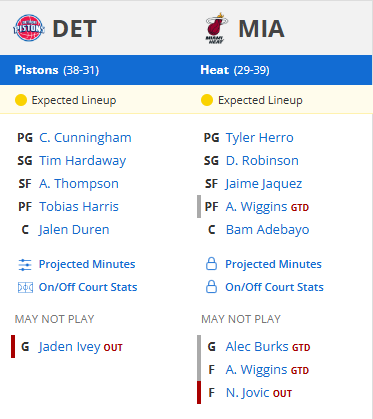The height and width of the screenshot is (419, 373).
Task: Click the Pistons Projected Minutes sliders icon
Action: [25, 265]
